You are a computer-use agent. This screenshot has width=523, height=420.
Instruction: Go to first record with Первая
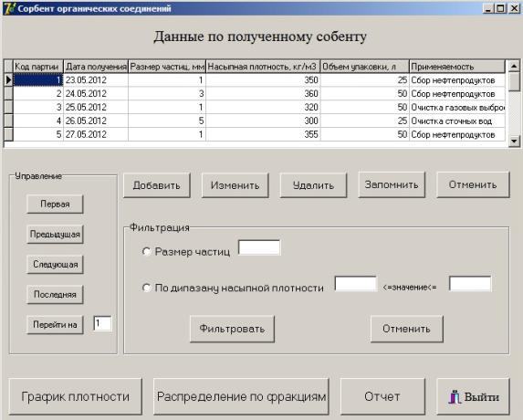coord(55,204)
